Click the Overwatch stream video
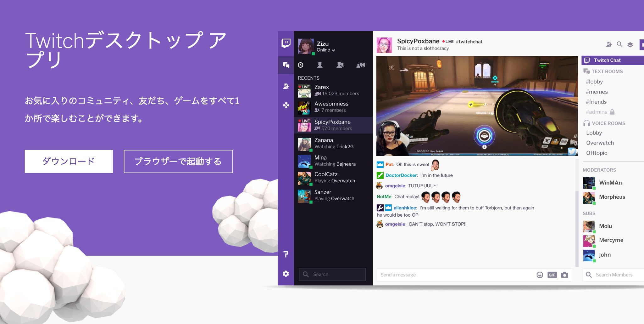Viewport: 644px width, 324px height. point(477,106)
